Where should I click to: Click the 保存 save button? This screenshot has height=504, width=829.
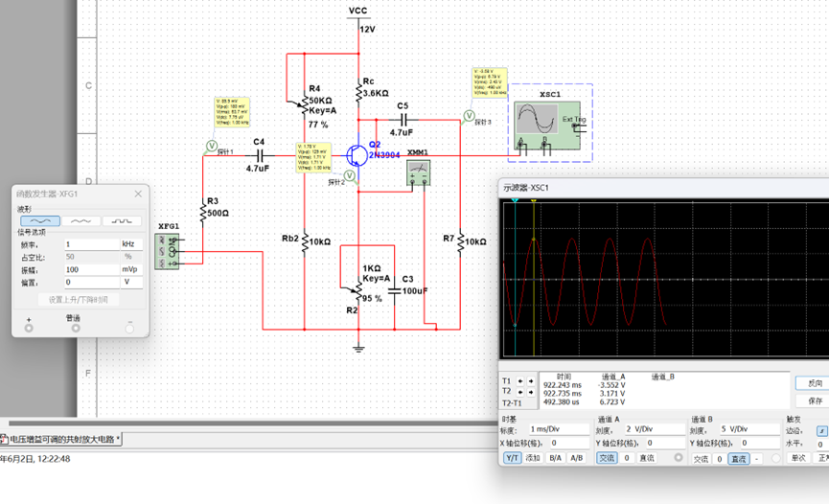tap(815, 401)
